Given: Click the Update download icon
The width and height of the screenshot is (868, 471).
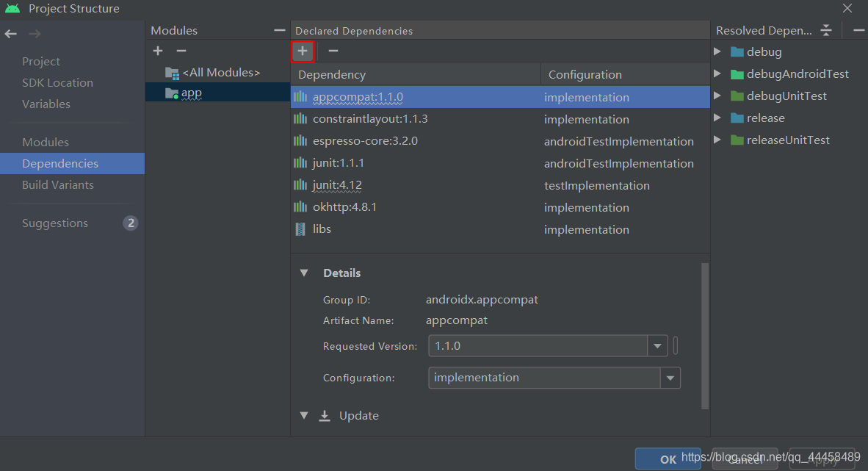Looking at the screenshot, I should (325, 416).
